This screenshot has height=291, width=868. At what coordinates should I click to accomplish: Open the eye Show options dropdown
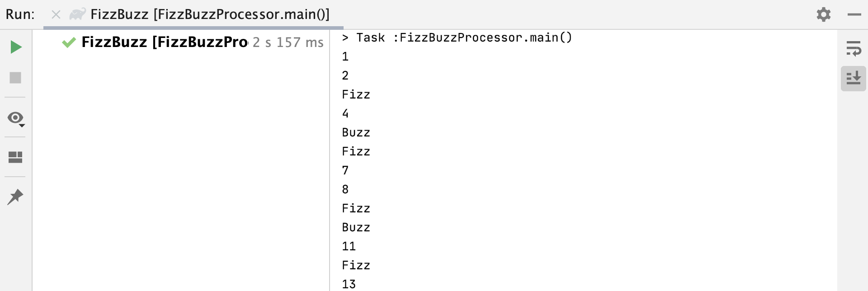click(16, 119)
